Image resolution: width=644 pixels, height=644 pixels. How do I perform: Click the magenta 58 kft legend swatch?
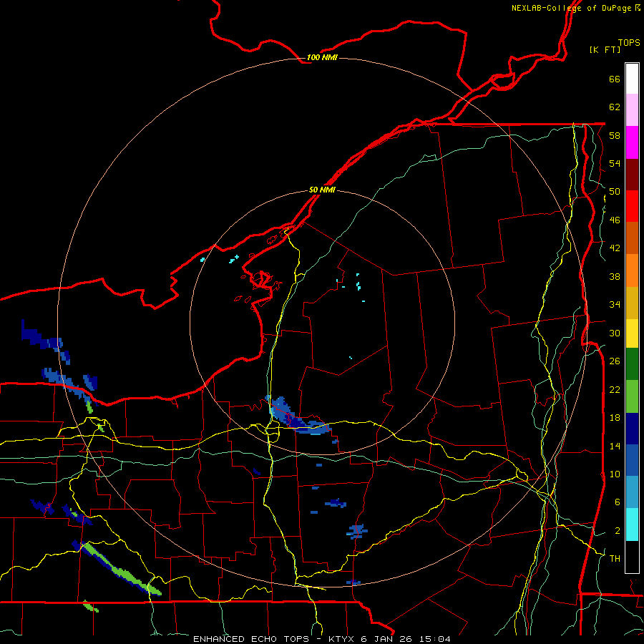[632, 142]
